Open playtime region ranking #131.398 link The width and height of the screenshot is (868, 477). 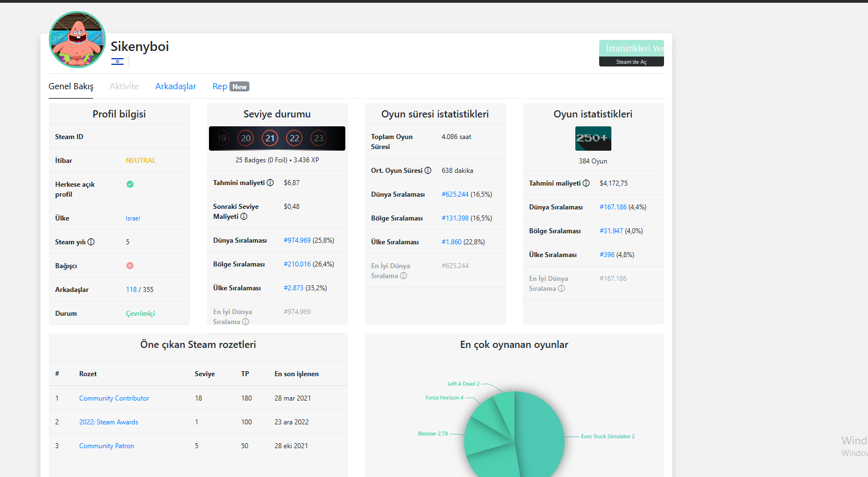pyautogui.click(x=455, y=218)
